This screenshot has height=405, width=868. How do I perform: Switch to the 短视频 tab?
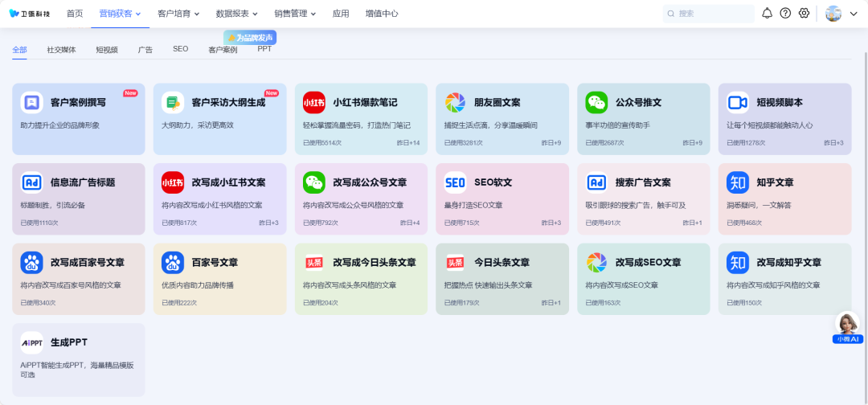107,50
